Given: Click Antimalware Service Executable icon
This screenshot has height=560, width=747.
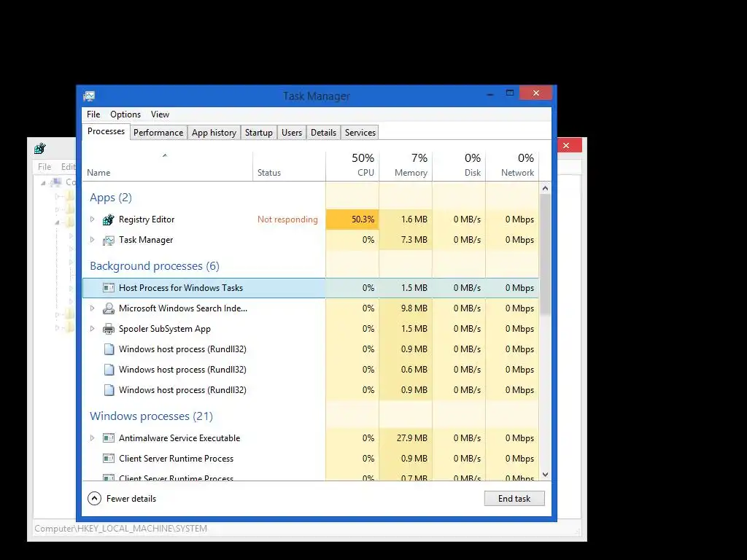Looking at the screenshot, I should pos(109,438).
